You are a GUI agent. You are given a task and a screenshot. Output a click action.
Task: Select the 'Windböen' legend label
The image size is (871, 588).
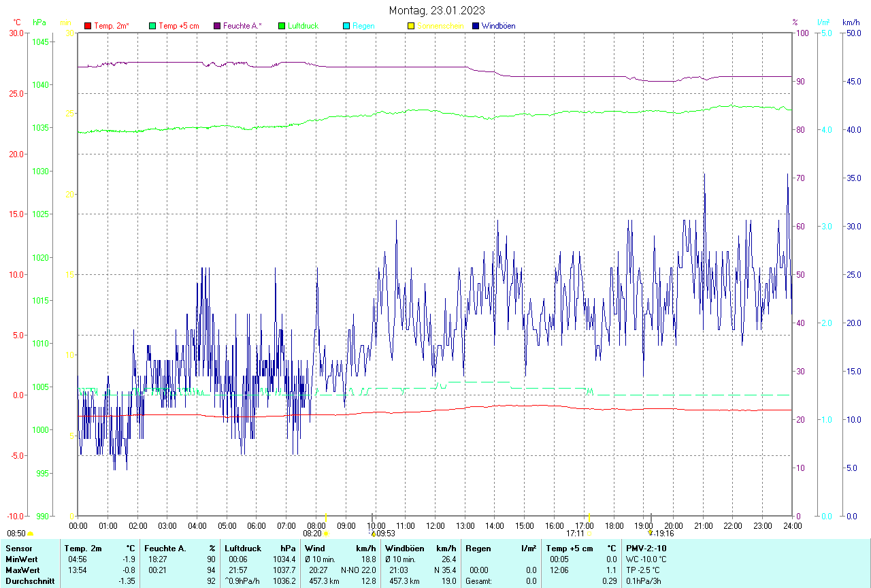pyautogui.click(x=498, y=26)
